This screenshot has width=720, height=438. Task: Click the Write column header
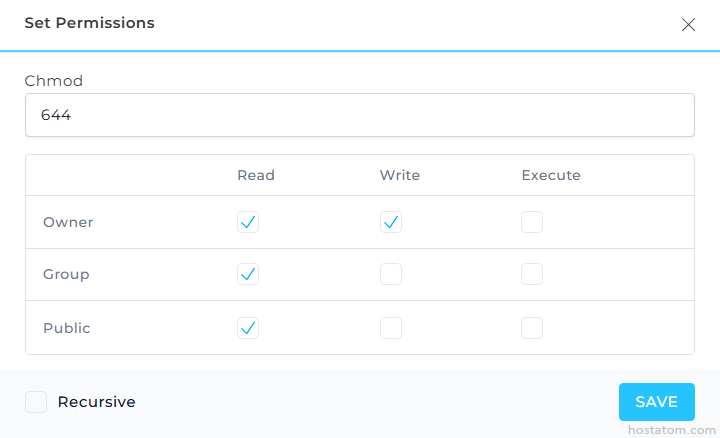point(400,175)
